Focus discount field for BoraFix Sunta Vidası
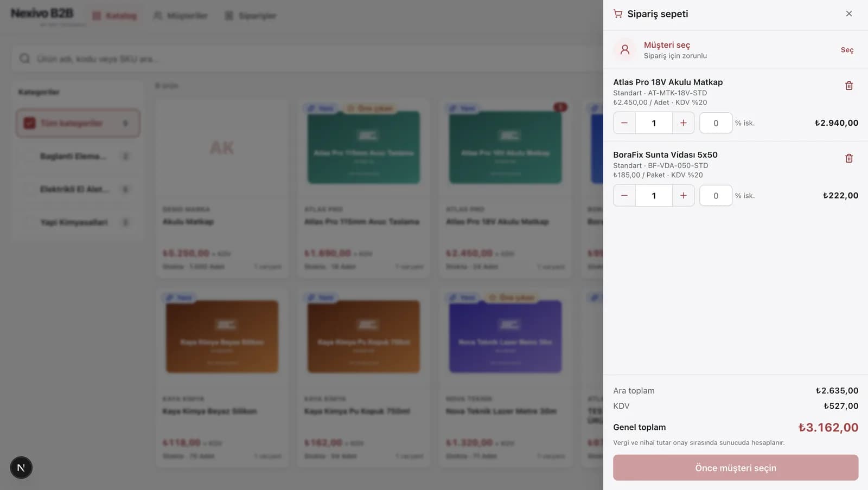Viewport: 868px width, 490px height. click(x=716, y=196)
